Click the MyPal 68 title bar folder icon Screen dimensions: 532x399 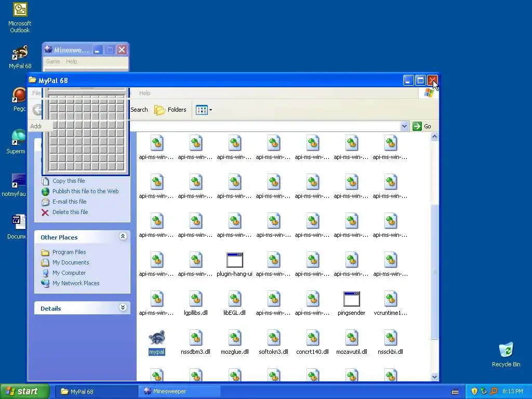click(33, 80)
